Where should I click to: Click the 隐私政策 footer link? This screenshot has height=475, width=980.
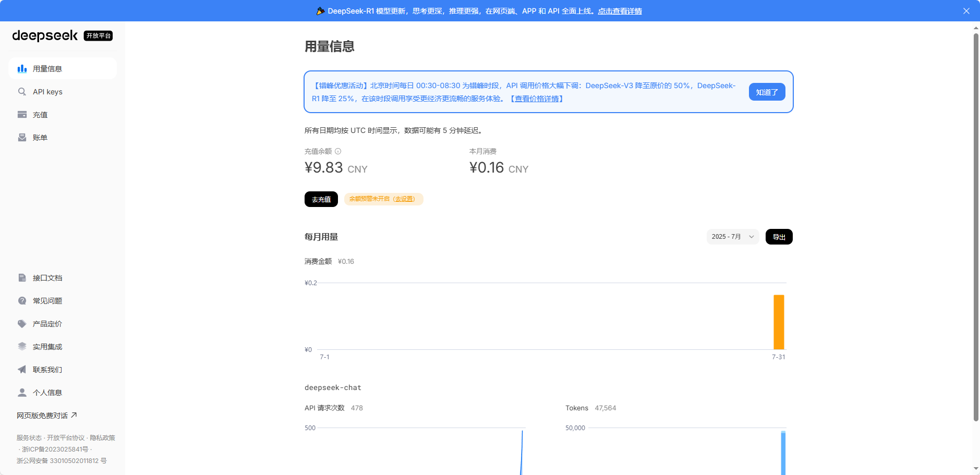pos(102,438)
